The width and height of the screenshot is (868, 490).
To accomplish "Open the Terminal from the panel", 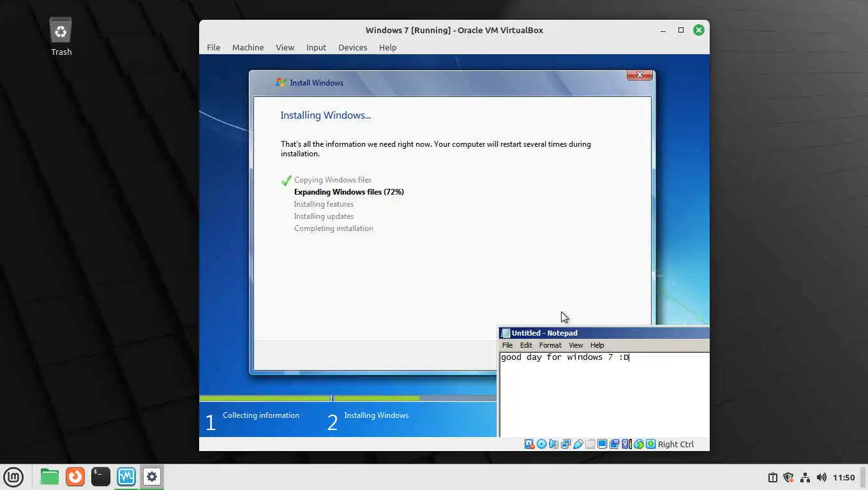I will click(x=100, y=477).
